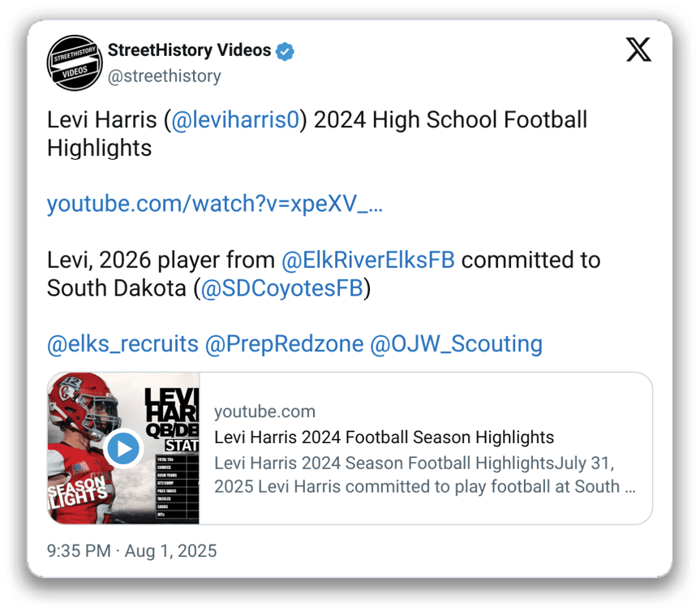Go to the @PrepRedzone mention

(284, 344)
